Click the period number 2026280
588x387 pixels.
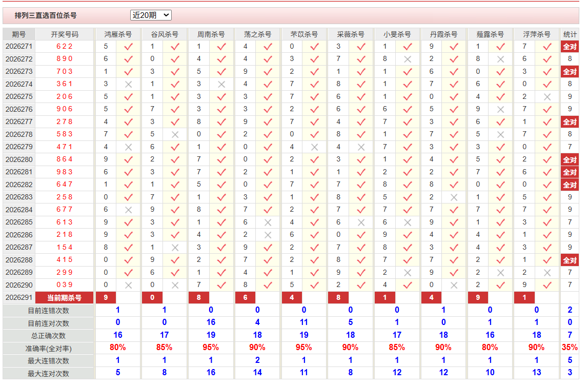(19, 160)
